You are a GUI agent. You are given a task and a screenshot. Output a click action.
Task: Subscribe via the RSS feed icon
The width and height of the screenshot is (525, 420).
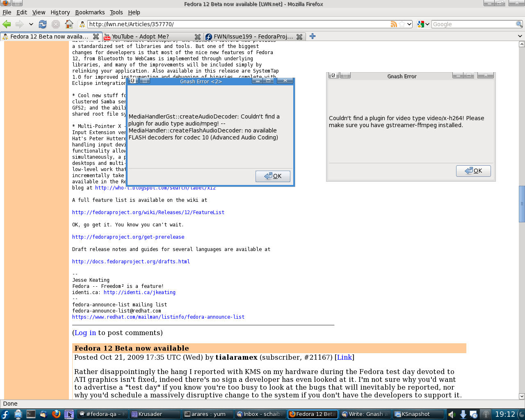coord(394,24)
